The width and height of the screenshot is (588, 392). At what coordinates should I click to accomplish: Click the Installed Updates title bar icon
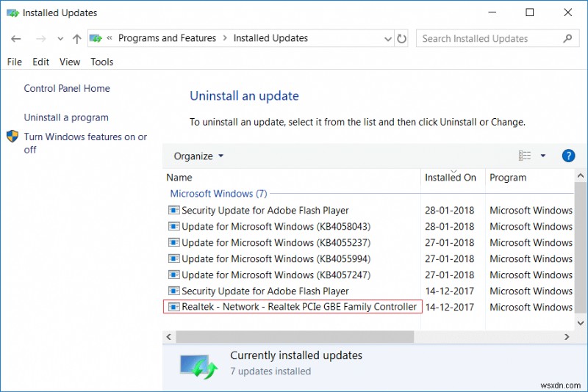point(12,13)
